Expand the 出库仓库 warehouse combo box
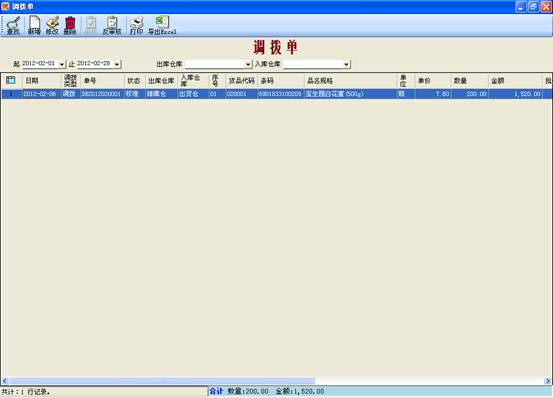 click(x=248, y=64)
